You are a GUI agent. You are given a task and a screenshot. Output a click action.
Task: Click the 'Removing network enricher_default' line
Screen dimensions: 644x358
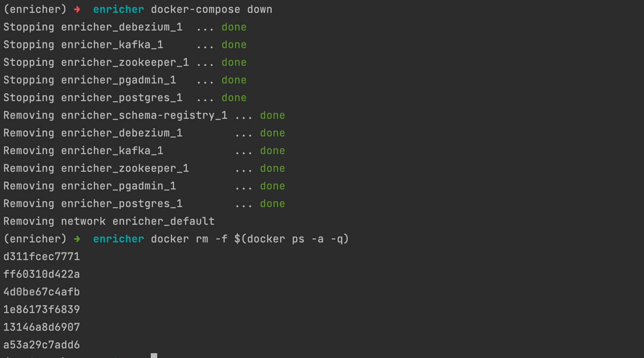tap(109, 221)
